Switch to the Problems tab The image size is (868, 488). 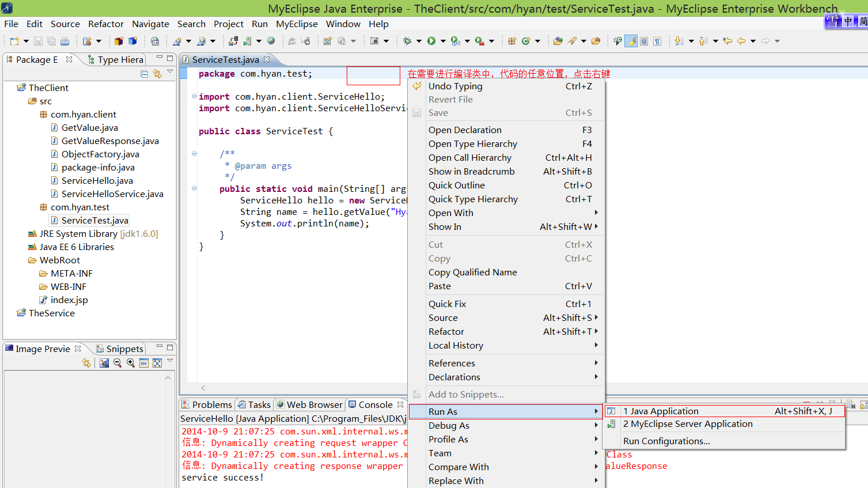point(206,404)
